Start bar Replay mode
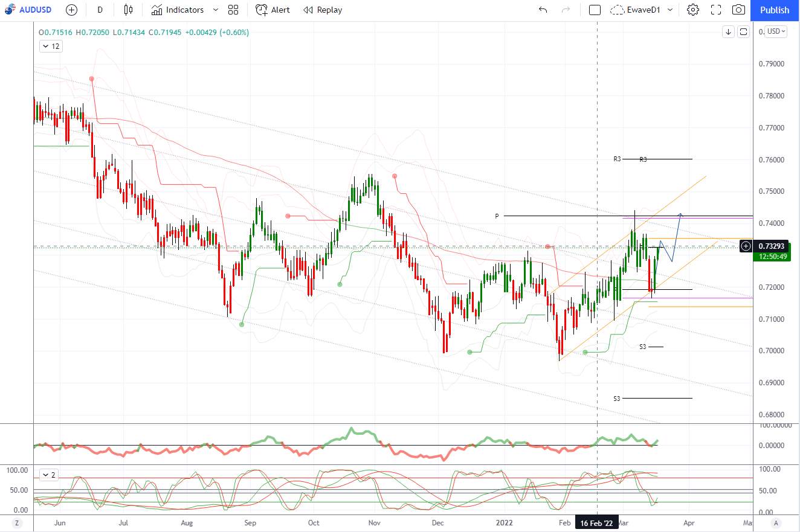This screenshot has height=532, width=800. pyautogui.click(x=323, y=10)
